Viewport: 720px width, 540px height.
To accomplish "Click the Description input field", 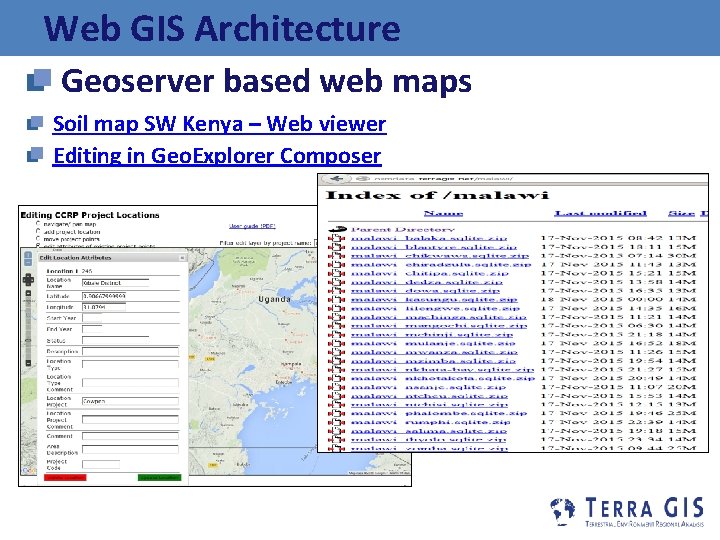I will 130,352.
